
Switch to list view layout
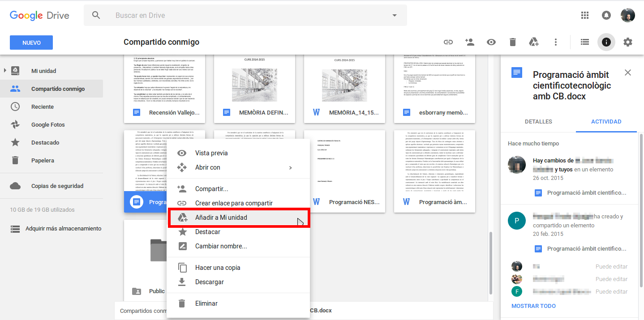pos(584,42)
